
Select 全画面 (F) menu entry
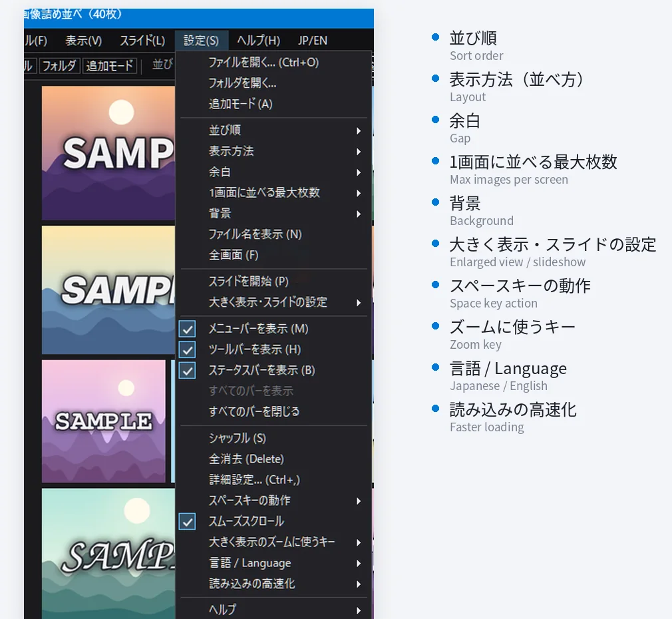coord(273,255)
